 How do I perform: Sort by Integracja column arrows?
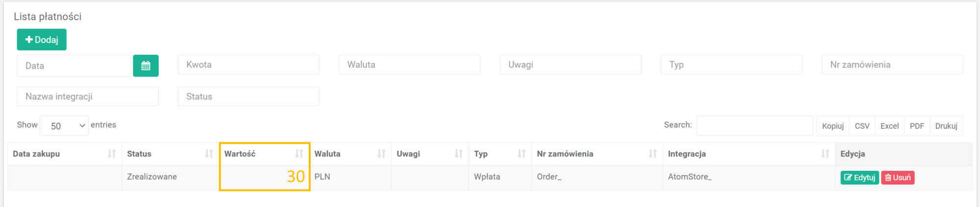825,154
